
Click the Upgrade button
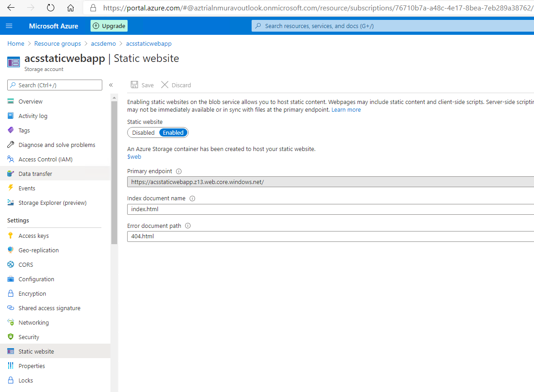pos(109,26)
